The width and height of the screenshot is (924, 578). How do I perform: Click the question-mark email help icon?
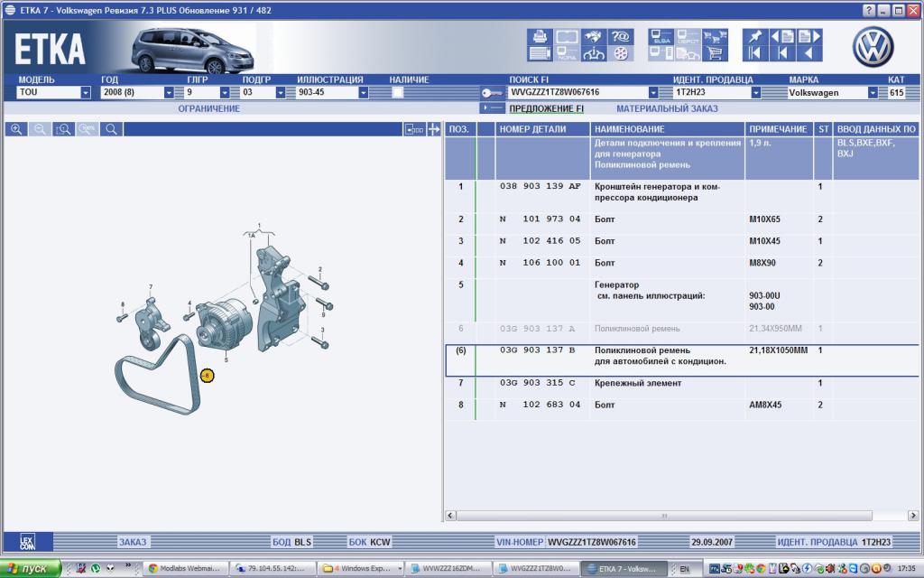point(621,36)
